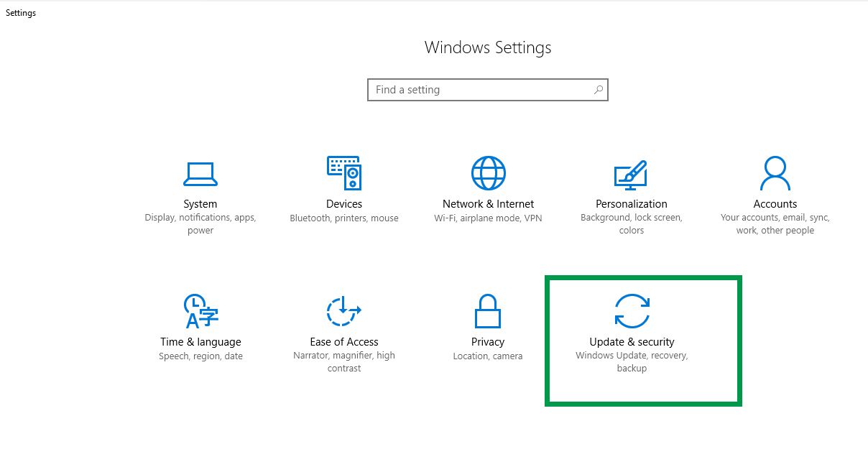Select the Privacy padlock icon
868x467 pixels.
(487, 311)
